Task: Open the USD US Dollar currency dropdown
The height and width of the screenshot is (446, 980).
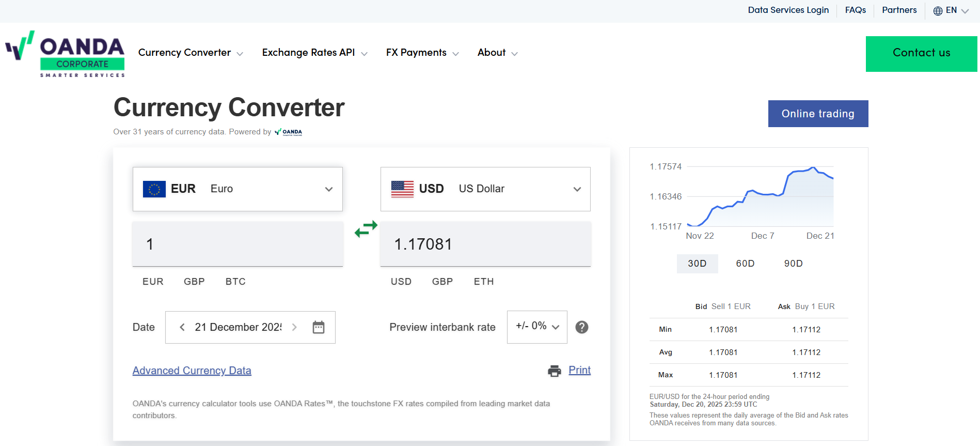Action: 485,189
